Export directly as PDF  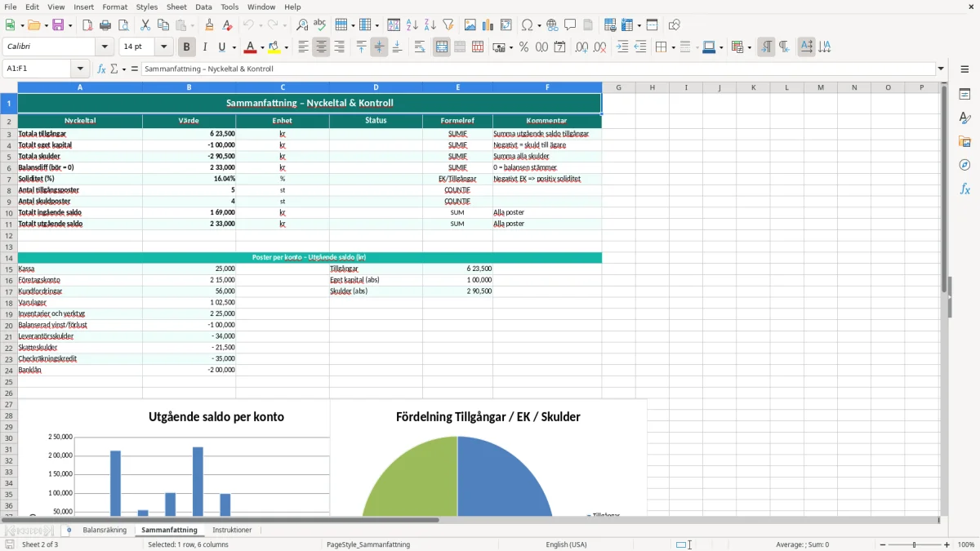[x=87, y=25]
